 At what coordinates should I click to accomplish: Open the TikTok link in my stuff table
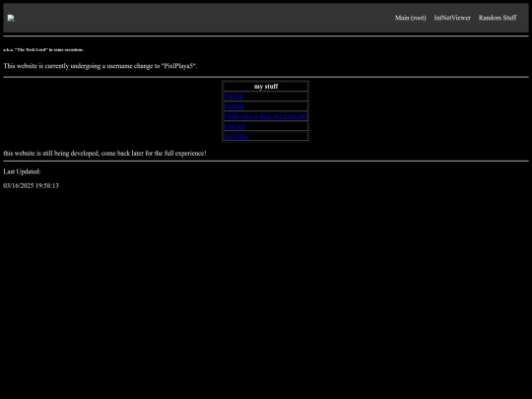tap(233, 97)
